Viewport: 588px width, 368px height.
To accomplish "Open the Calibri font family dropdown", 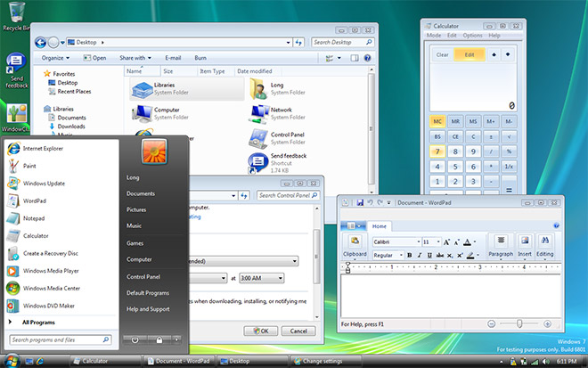I will coord(396,242).
